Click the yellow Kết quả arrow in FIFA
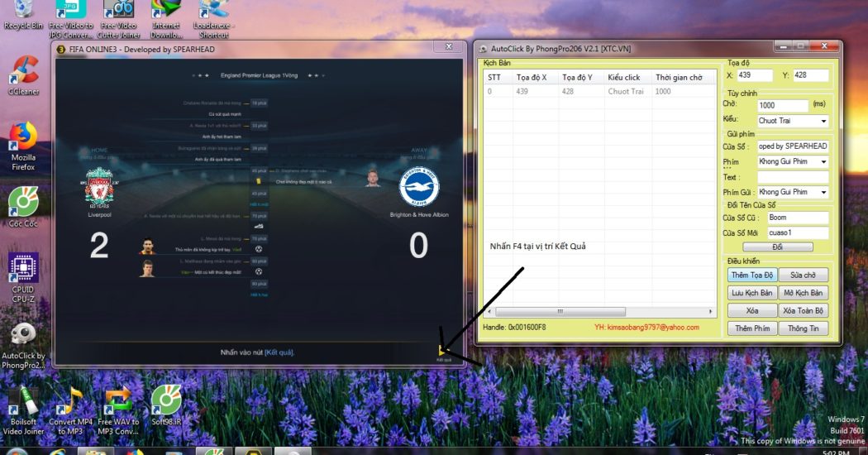 tap(442, 350)
